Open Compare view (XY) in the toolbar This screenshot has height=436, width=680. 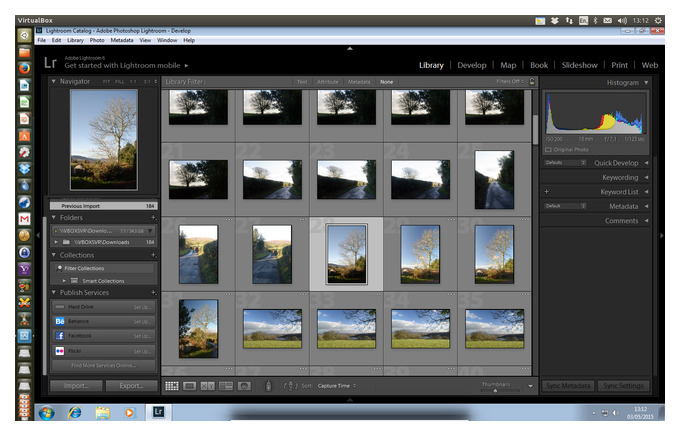click(207, 386)
